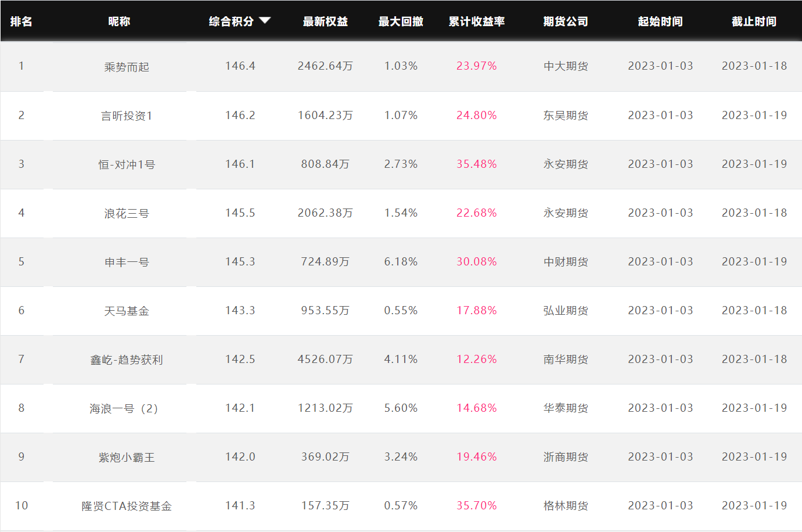Screen dimensions: 802x532
Task: Select equity value 2462.64万
Action: (325, 66)
